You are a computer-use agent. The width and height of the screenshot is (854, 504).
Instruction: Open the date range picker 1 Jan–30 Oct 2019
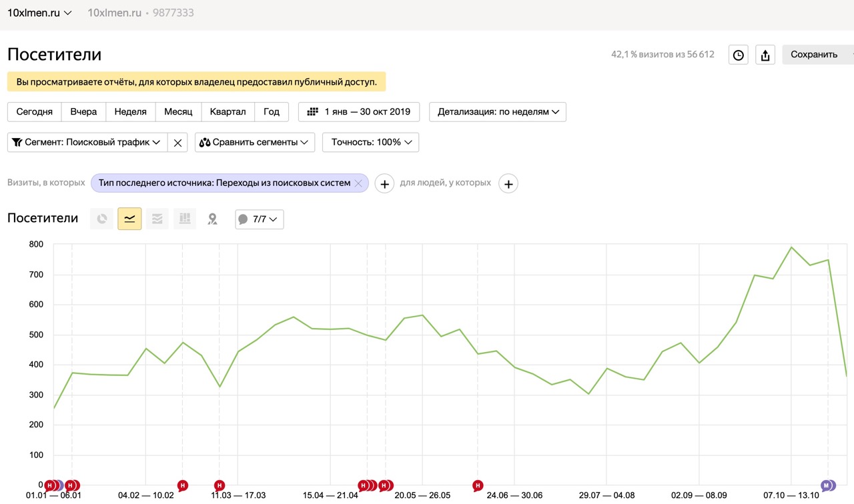tap(359, 112)
